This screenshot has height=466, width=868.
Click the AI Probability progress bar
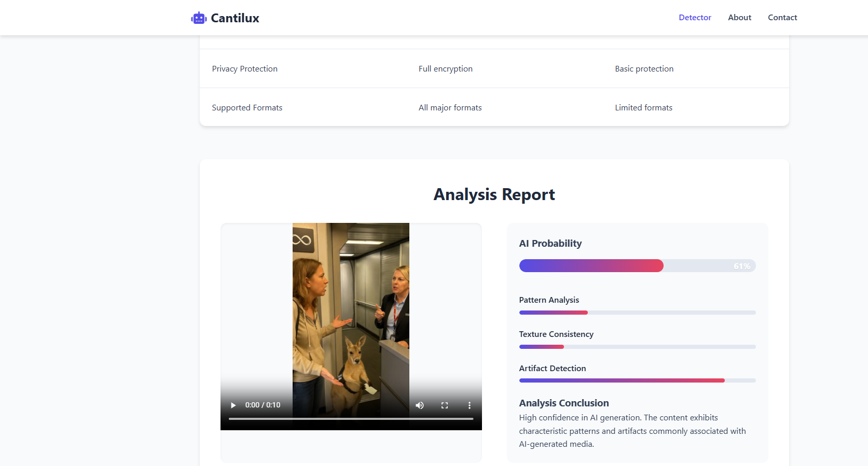tap(637, 266)
